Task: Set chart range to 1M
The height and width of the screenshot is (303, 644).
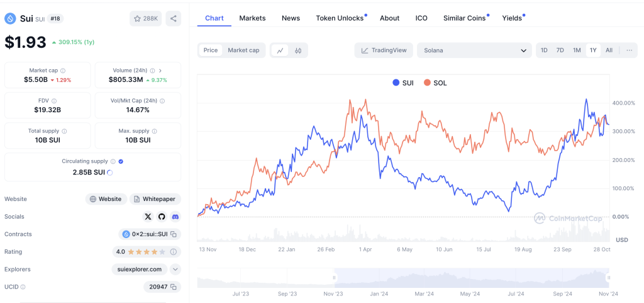Action: (577, 50)
